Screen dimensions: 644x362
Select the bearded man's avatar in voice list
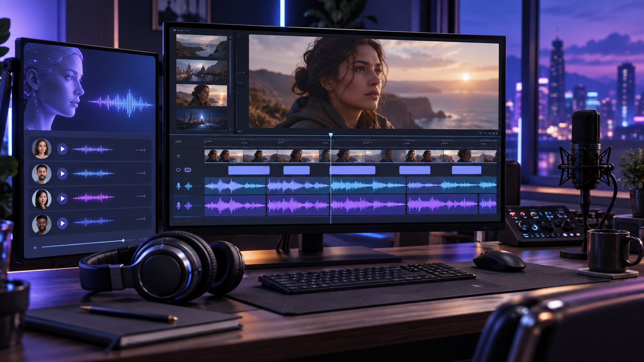coord(42,173)
